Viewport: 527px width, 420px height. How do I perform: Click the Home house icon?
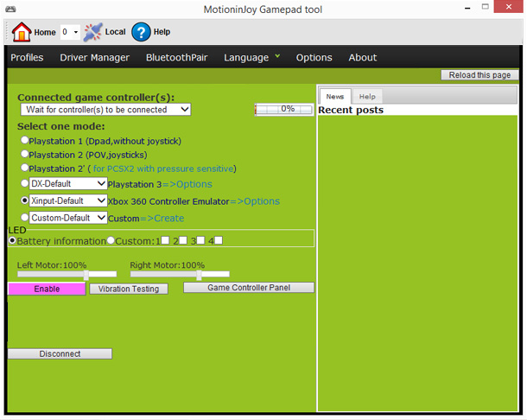[x=22, y=32]
